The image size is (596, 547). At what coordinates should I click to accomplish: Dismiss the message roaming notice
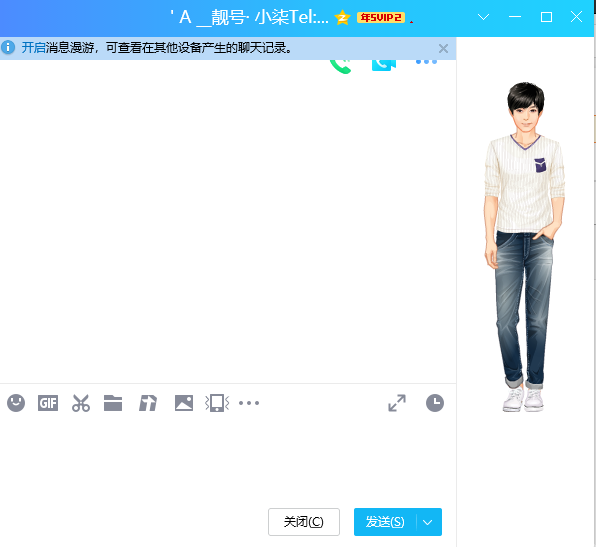point(443,48)
